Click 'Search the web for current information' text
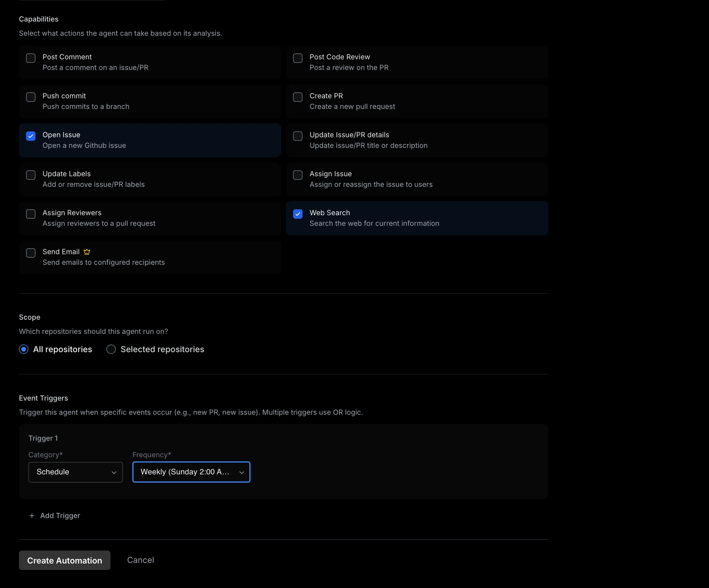This screenshot has height=588, width=709. click(x=374, y=223)
